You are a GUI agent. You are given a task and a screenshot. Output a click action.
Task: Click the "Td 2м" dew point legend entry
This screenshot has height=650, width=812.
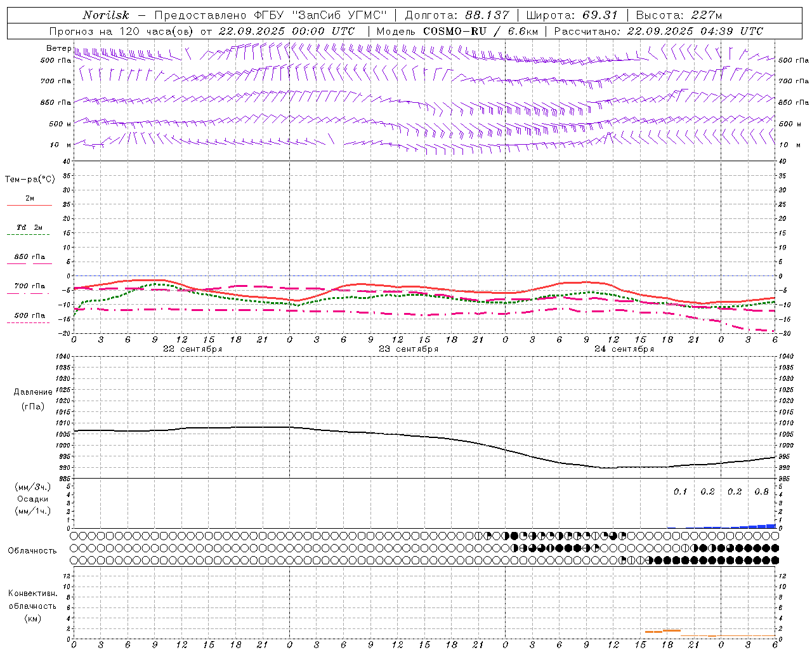click(x=30, y=227)
